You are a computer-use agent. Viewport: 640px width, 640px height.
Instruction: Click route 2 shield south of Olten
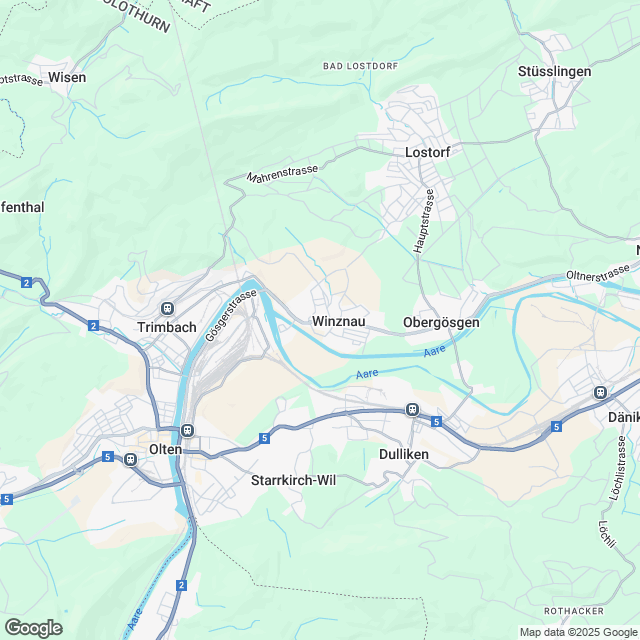(x=182, y=585)
